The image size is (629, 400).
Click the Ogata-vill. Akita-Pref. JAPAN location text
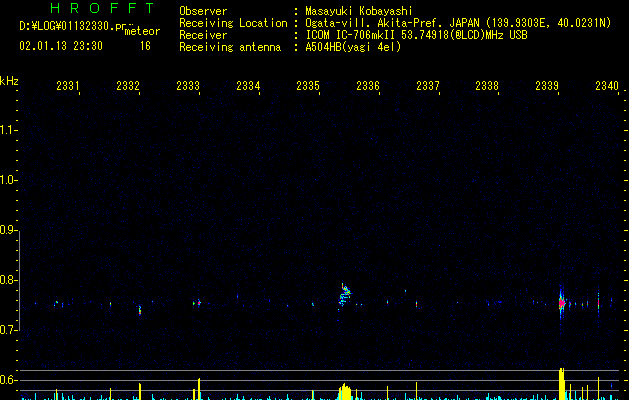[458, 23]
